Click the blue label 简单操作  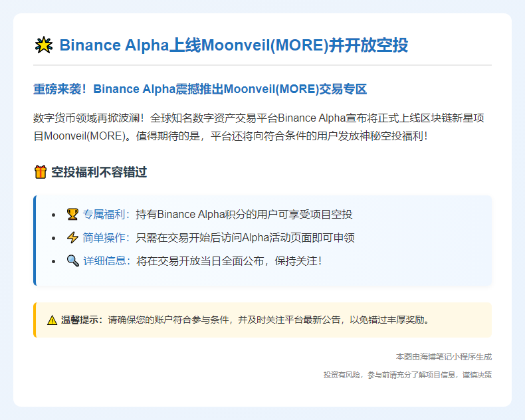[104, 238]
